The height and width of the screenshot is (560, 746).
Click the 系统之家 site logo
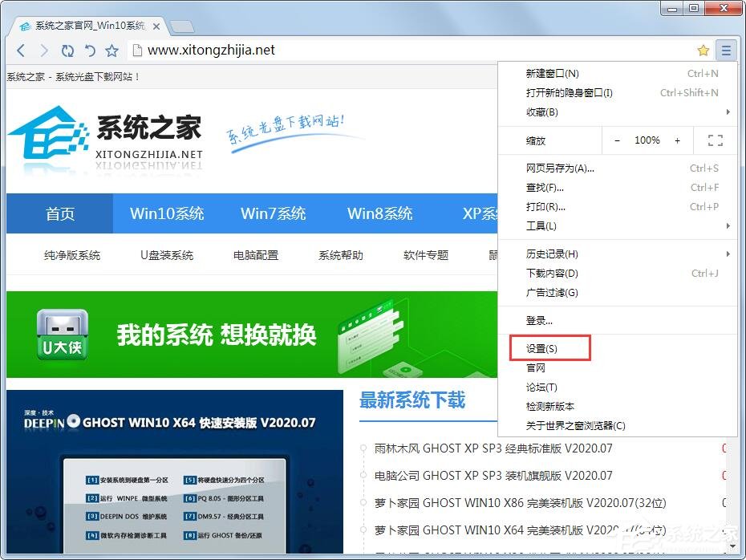[104, 132]
